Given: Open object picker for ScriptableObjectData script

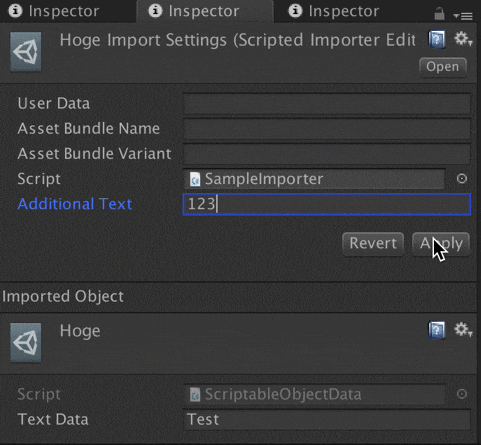Looking at the screenshot, I should tap(462, 394).
